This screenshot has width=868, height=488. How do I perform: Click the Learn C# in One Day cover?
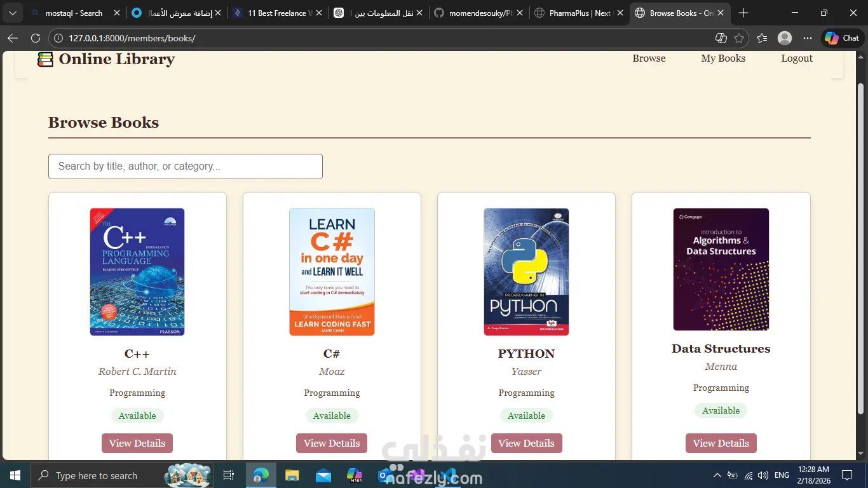[x=332, y=272]
